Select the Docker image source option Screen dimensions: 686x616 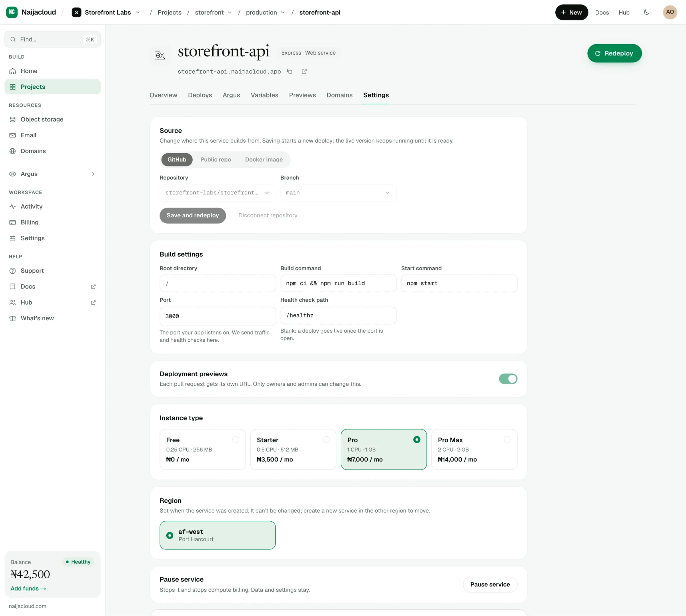(x=264, y=159)
